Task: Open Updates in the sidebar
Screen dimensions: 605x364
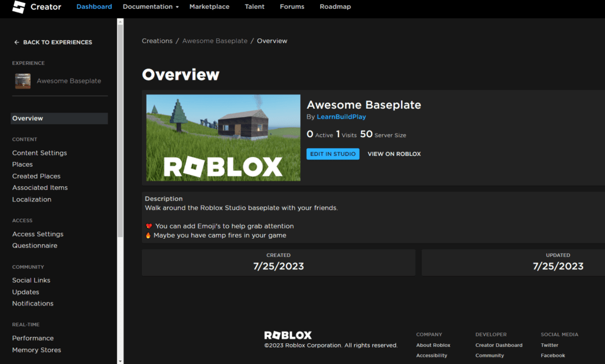Action: [25, 292]
